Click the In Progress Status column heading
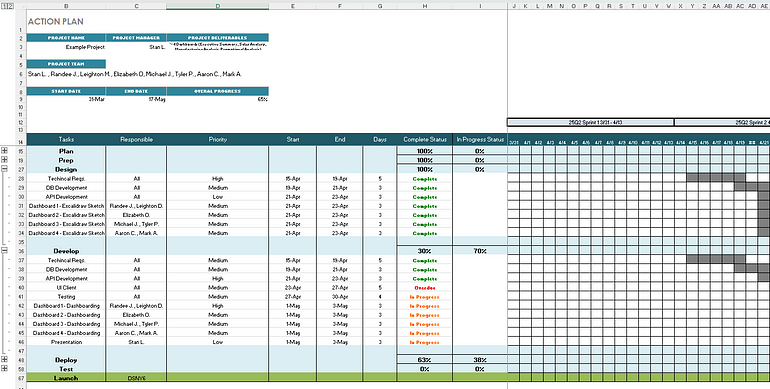The width and height of the screenshot is (770, 389). [480, 139]
